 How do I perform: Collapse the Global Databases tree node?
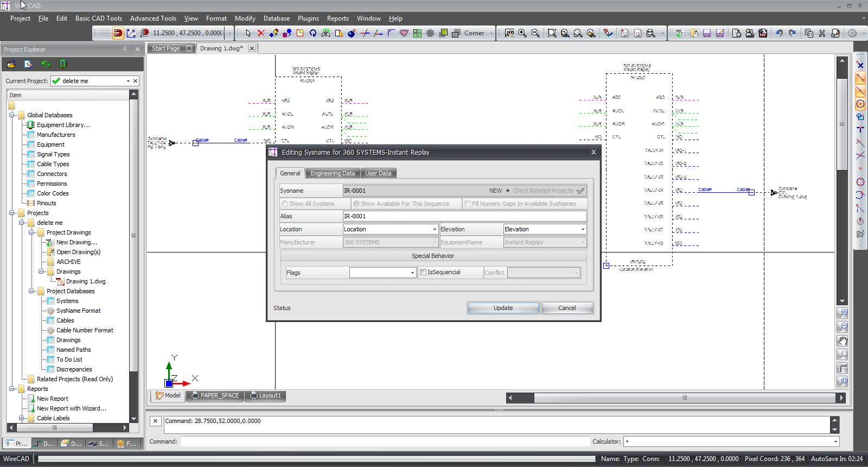(x=12, y=115)
